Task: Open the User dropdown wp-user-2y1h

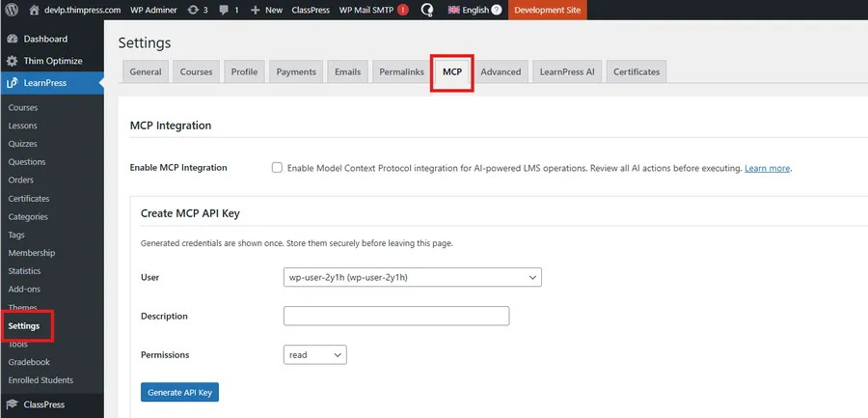Action: [x=413, y=278]
